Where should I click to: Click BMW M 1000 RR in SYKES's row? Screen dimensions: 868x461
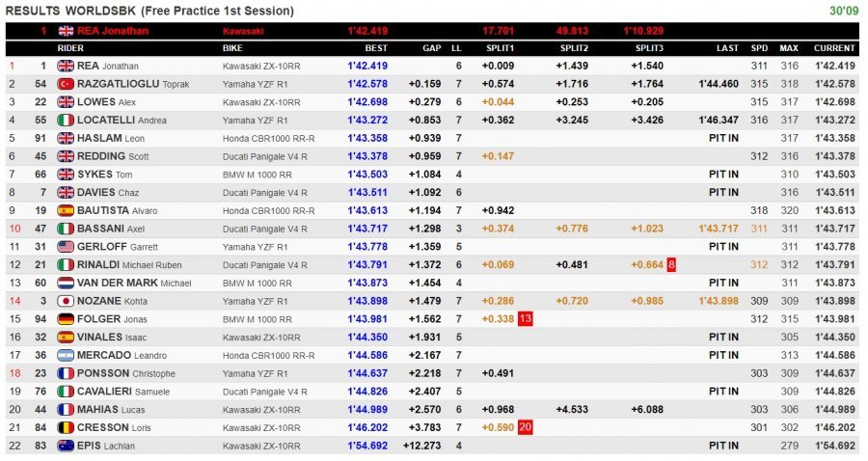[x=257, y=175]
